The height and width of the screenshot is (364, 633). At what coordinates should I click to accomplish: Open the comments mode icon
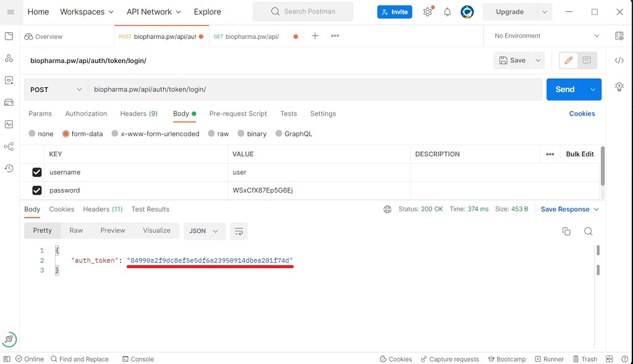tap(587, 61)
